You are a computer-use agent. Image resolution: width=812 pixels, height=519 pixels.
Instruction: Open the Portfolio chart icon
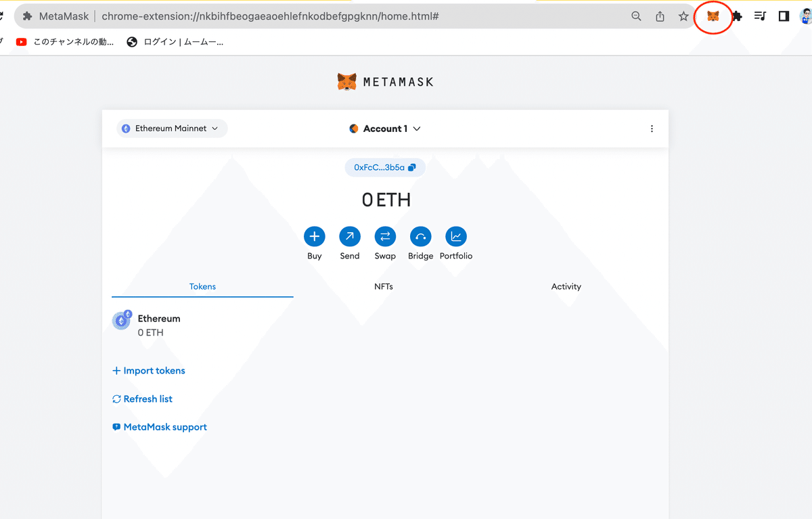click(456, 236)
